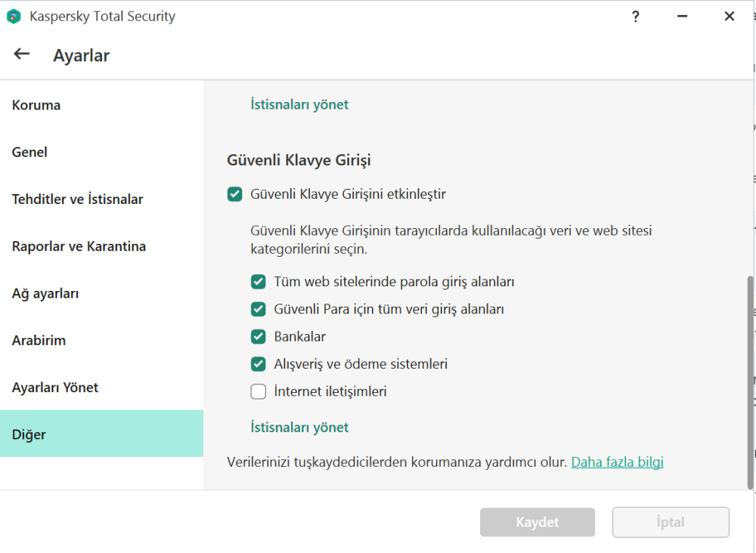Screen dimensions: 756x553
Task: Open Tehditler ve İstisnalar settings
Action: pyautogui.click(x=78, y=199)
